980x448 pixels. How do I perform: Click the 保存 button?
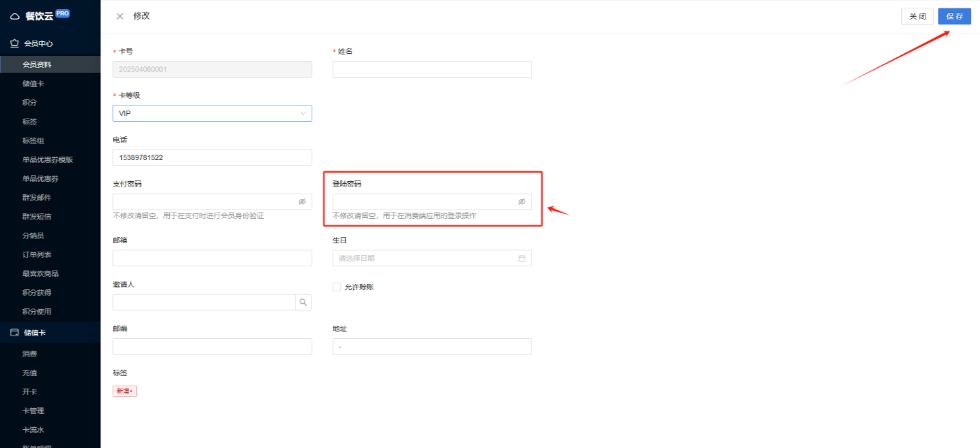click(x=954, y=16)
